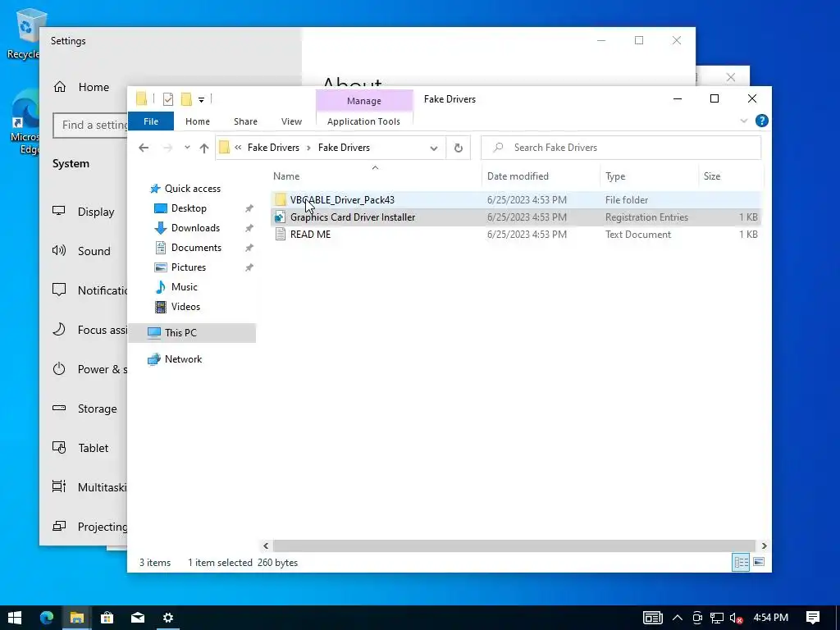Click the breadcrumb arrow between Fake Drivers
The height and width of the screenshot is (630, 840).
pos(308,148)
